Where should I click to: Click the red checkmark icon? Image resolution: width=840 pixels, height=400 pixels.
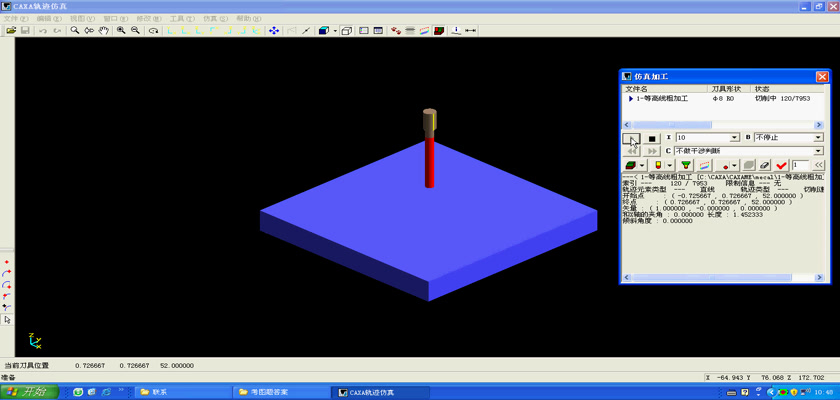point(782,165)
